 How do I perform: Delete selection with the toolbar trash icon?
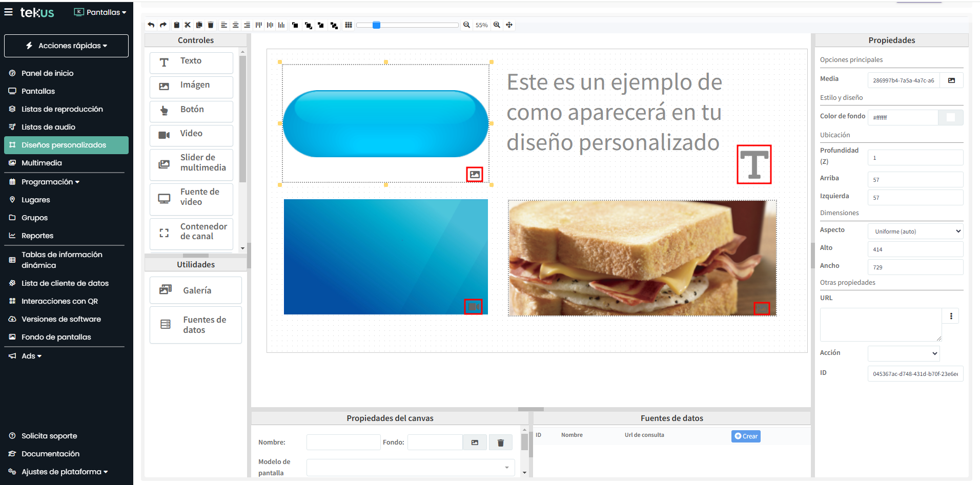tap(211, 25)
